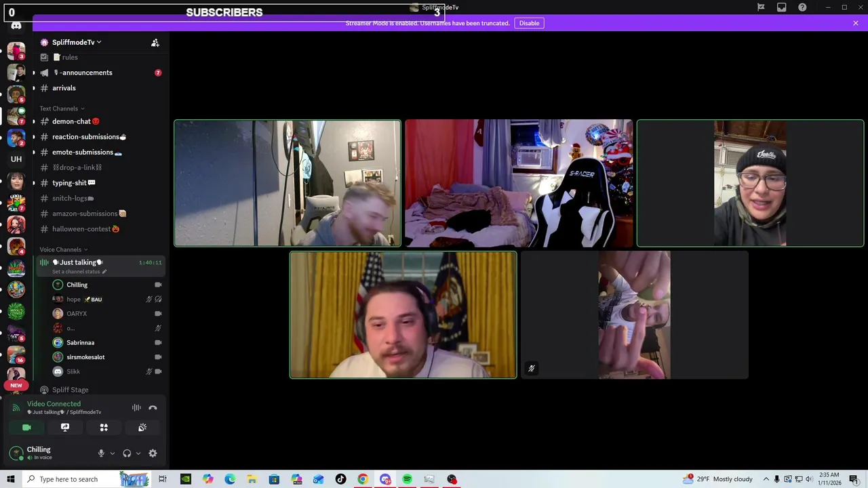Disable Streamer Mode
The image size is (868, 488).
(529, 23)
